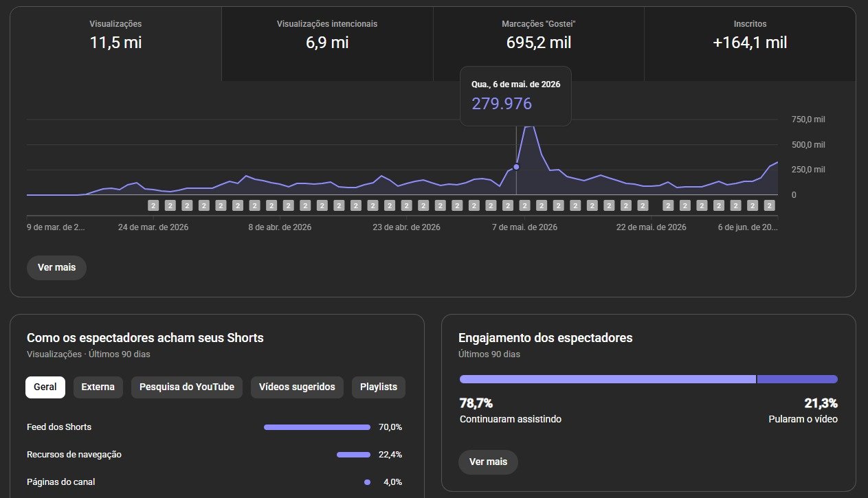Click the 11,5 mi views total
The height and width of the screenshot is (498, 868).
click(x=115, y=43)
